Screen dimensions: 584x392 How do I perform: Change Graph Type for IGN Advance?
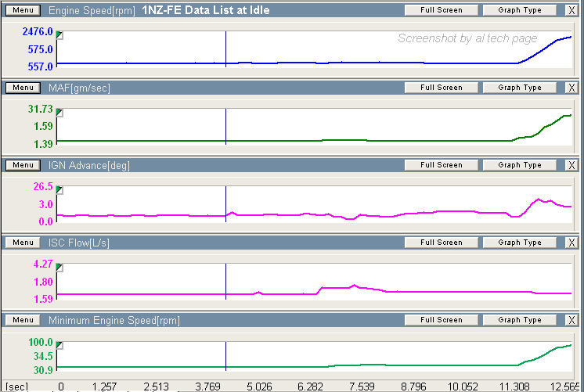520,165
